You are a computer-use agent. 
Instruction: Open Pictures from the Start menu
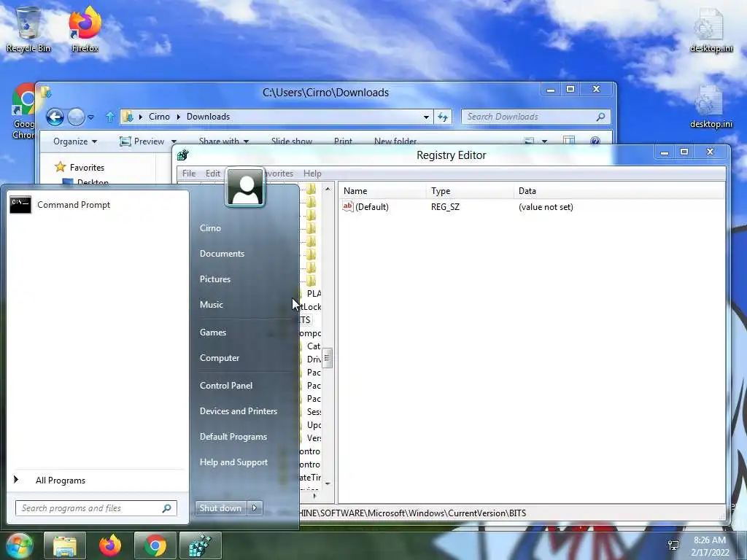(215, 279)
